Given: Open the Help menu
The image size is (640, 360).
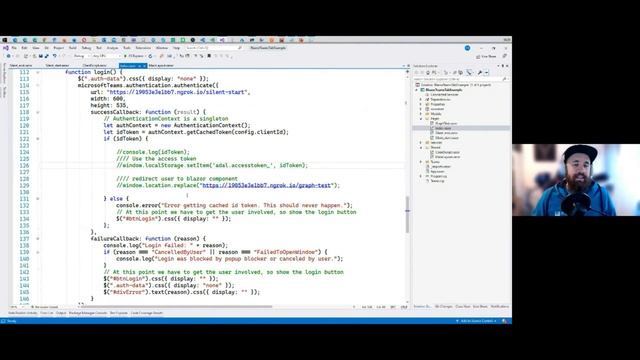Looking at the screenshot, I should (x=176, y=48).
